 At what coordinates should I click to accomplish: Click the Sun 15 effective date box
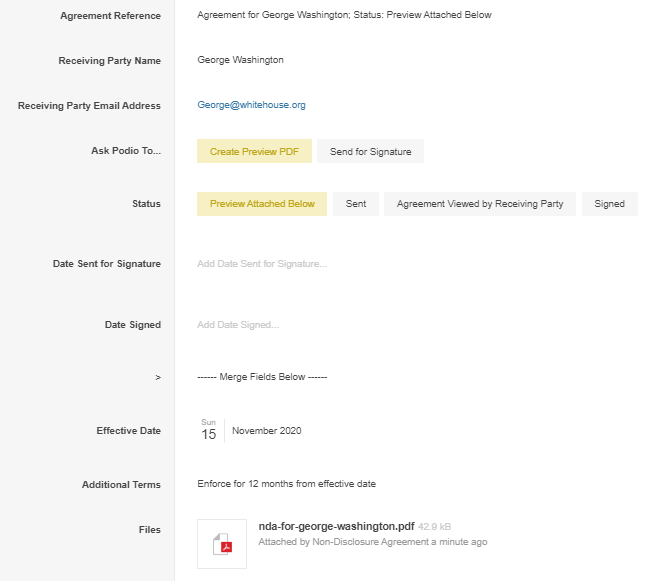pos(208,430)
